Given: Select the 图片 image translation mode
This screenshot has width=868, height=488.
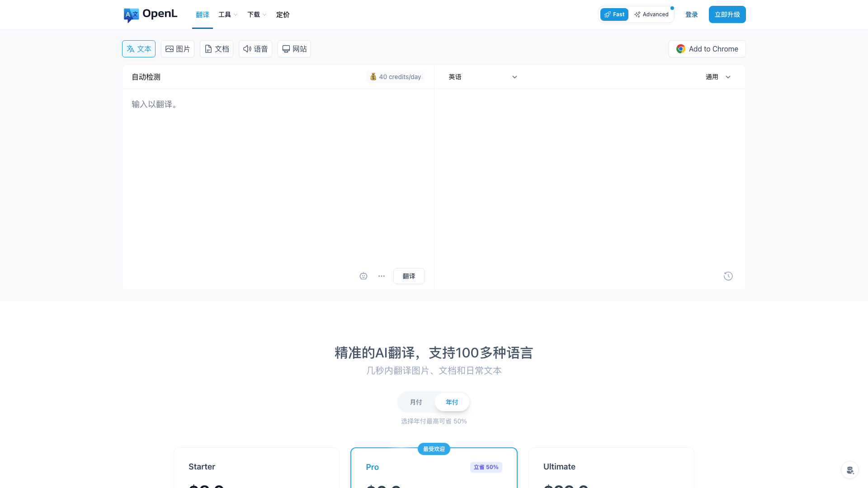Looking at the screenshot, I should (178, 49).
